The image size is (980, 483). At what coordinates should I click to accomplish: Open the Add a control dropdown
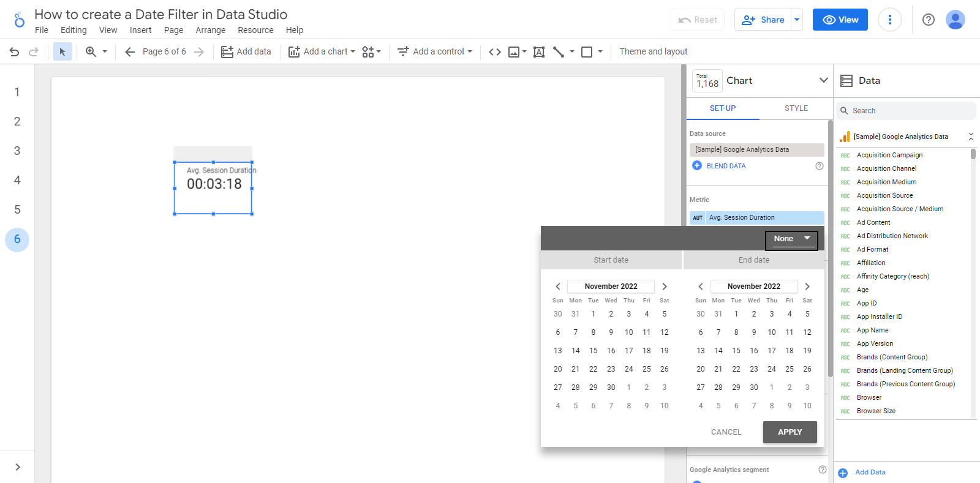pos(435,52)
